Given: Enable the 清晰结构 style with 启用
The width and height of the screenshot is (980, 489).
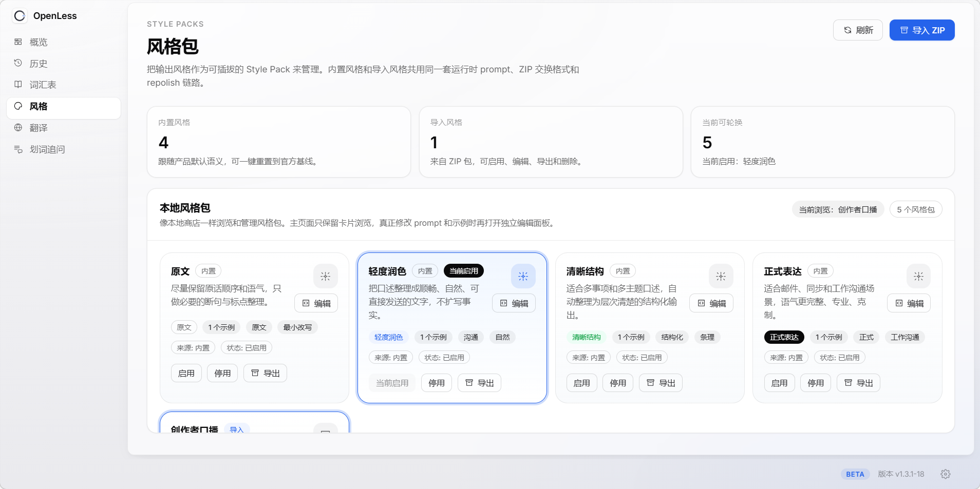Looking at the screenshot, I should pos(582,383).
